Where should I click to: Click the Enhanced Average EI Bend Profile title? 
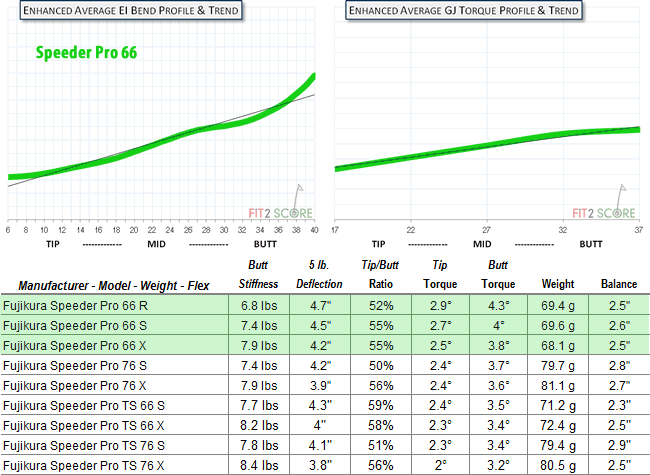tap(131, 10)
